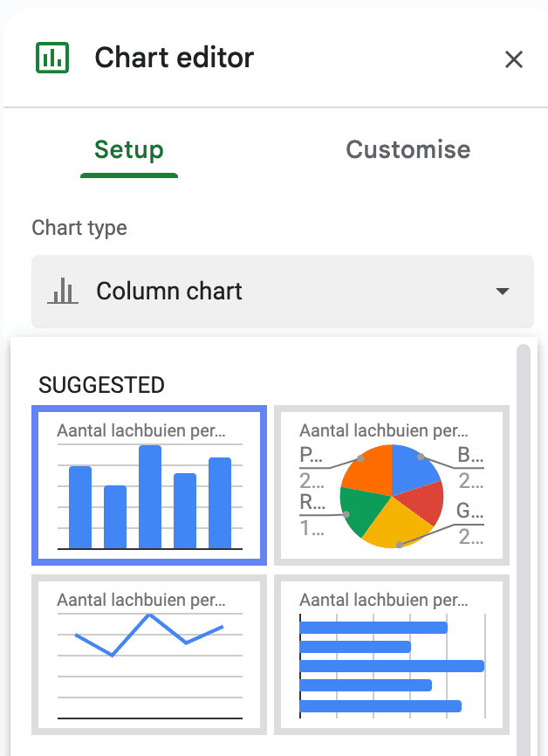This screenshot has height=756, width=548.
Task: Click the green slice of the pie chart
Action: pyautogui.click(x=357, y=511)
